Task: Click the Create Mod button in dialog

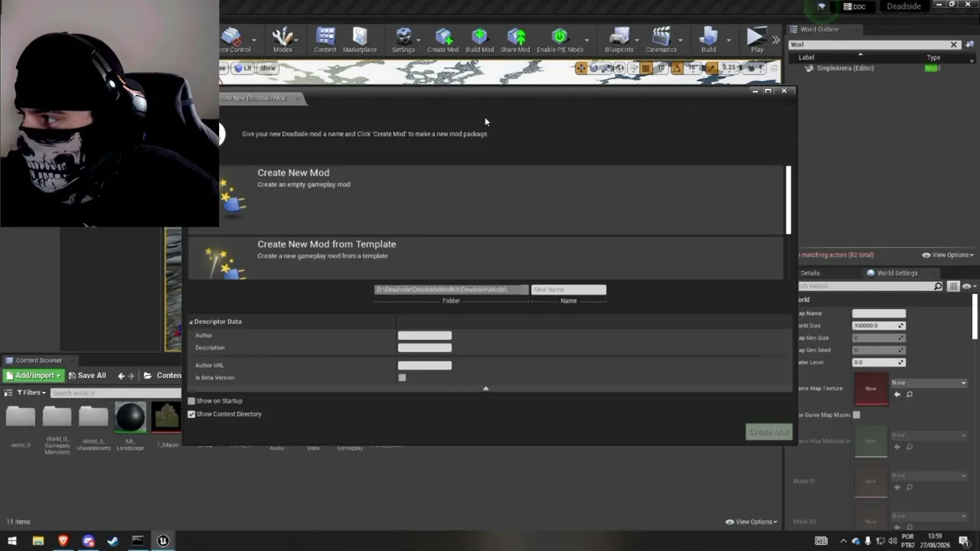Action: (x=769, y=432)
